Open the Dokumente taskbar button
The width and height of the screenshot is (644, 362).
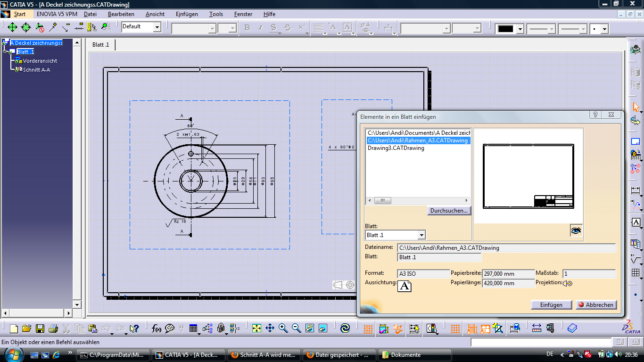[x=415, y=355]
